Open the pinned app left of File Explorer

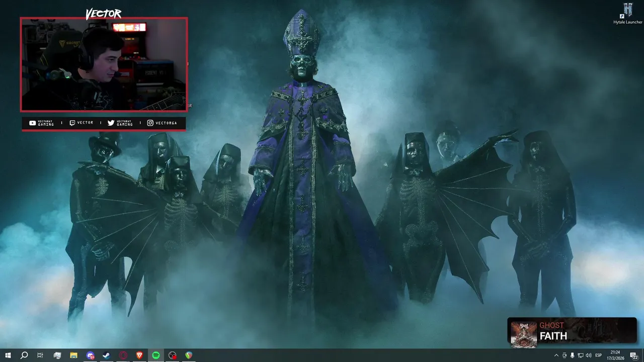click(57, 355)
